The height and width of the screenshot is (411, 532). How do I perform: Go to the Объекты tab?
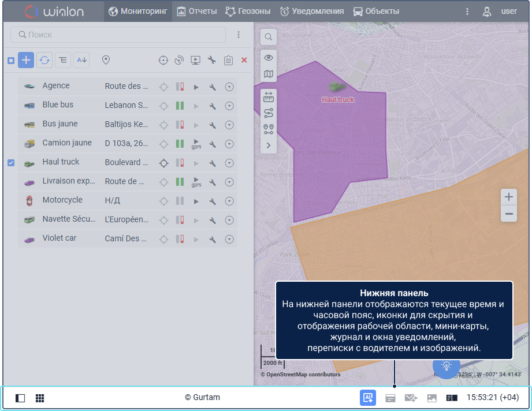(x=376, y=11)
